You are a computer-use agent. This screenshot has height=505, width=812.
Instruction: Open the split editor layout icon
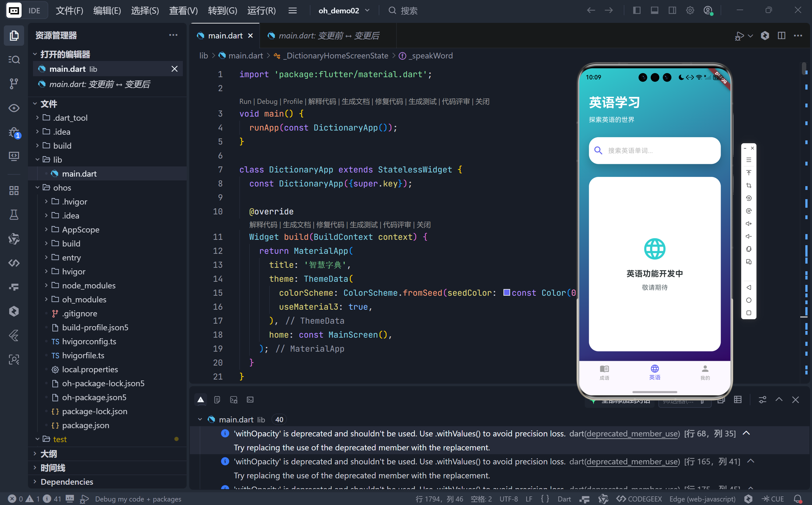pyautogui.click(x=781, y=35)
